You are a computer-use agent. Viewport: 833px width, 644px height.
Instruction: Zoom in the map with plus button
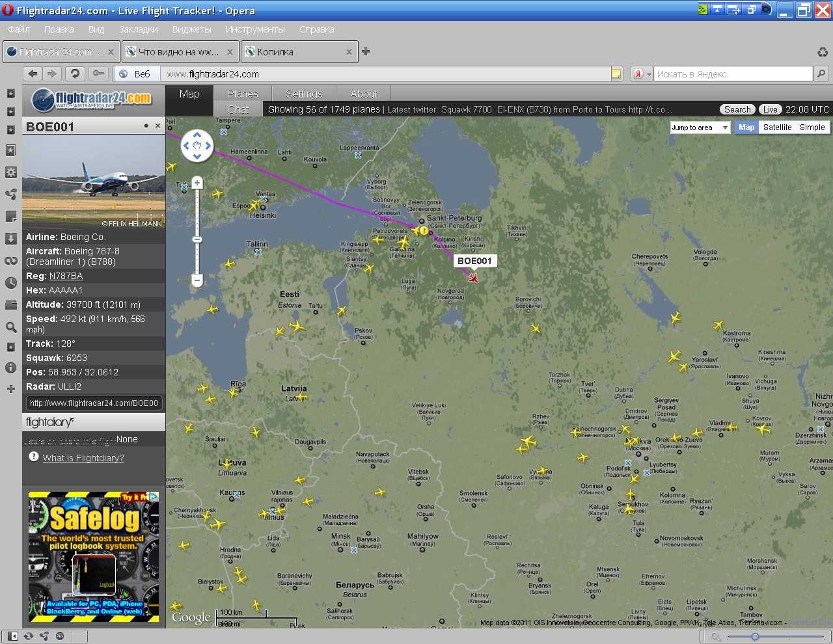point(197,183)
